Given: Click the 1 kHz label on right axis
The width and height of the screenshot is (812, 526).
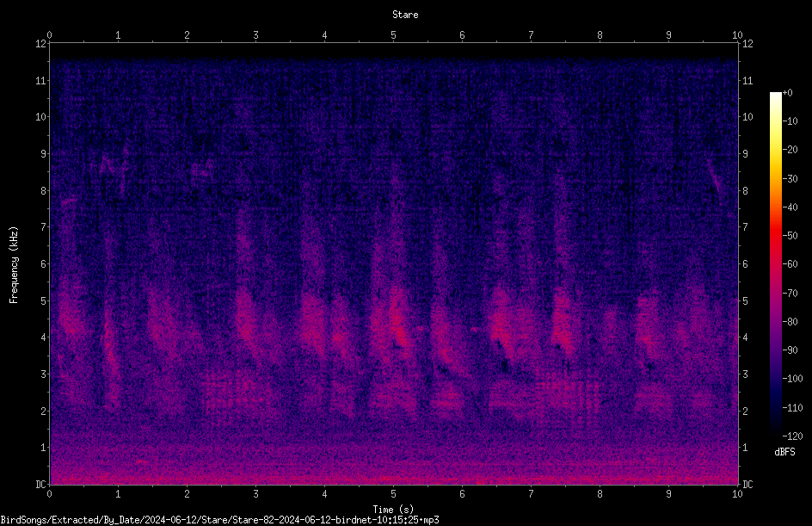Looking at the screenshot, I should (x=746, y=448).
